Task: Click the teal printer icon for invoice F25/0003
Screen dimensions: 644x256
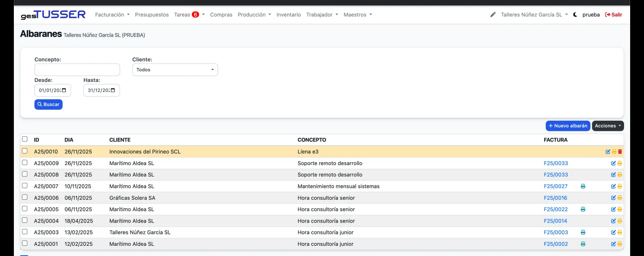Action: pyautogui.click(x=583, y=232)
